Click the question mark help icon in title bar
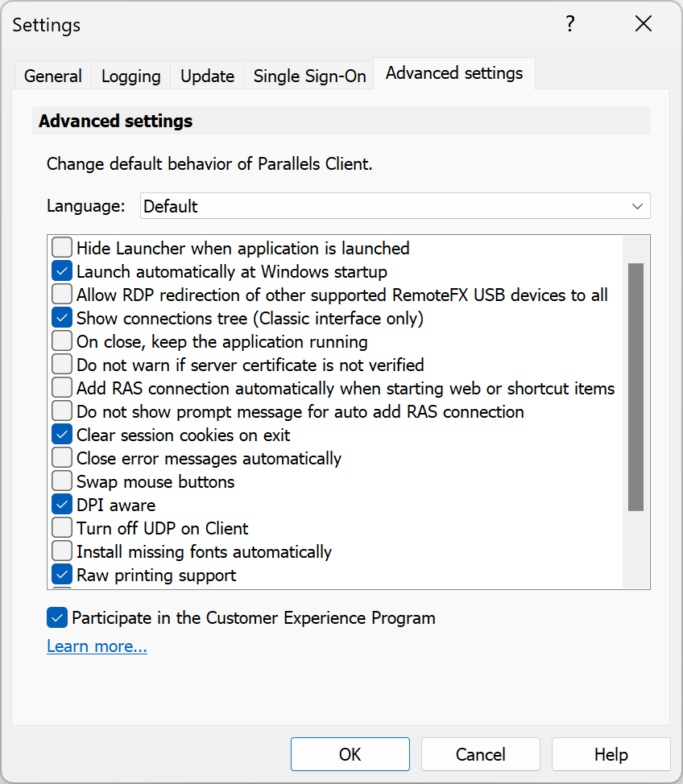683x784 pixels. point(570,25)
